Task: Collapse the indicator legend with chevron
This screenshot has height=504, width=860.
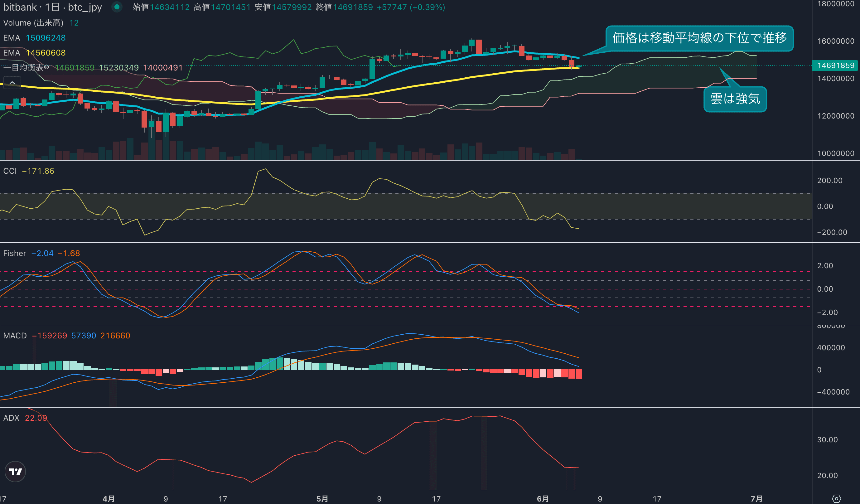Action: [12, 83]
